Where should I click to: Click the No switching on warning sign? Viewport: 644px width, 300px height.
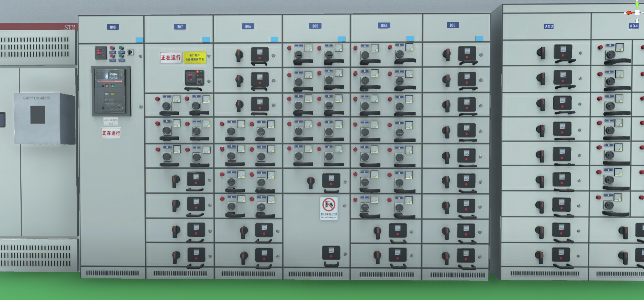329,208
